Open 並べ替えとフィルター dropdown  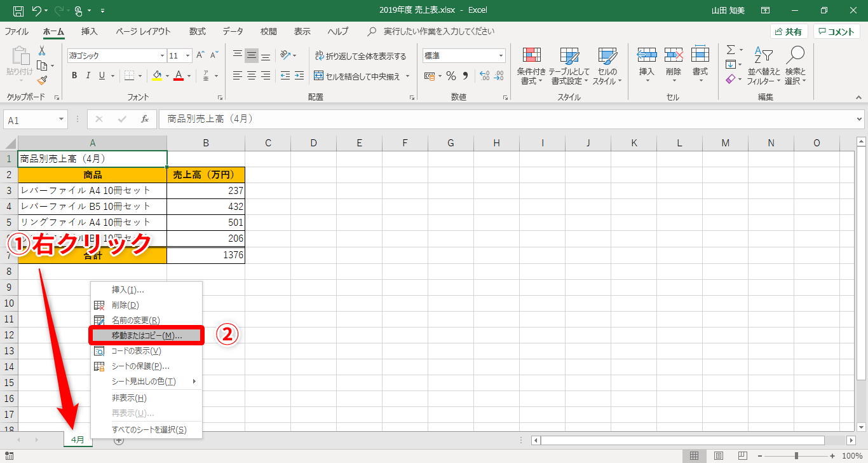point(763,65)
